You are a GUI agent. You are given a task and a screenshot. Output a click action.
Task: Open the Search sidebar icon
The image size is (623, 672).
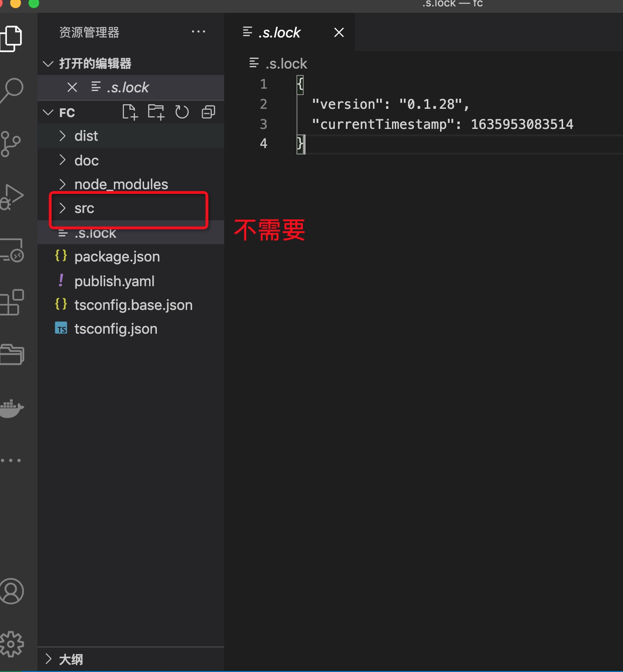pyautogui.click(x=12, y=90)
